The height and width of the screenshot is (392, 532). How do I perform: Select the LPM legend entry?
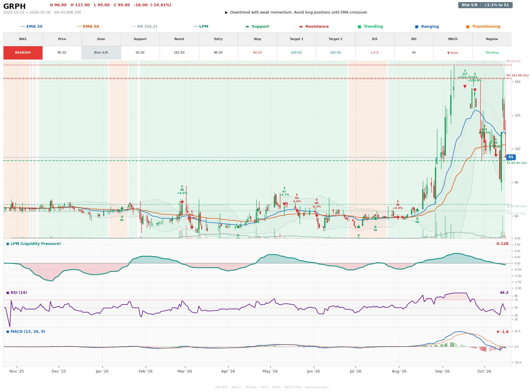pyautogui.click(x=201, y=27)
